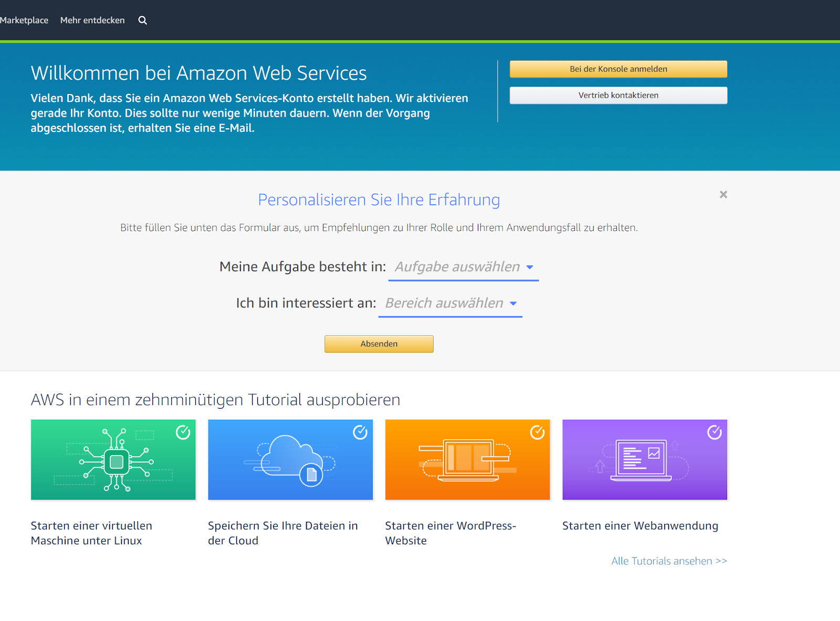The image size is (840, 621).
Task: Open the search magnifier icon in navbar
Action: click(142, 20)
